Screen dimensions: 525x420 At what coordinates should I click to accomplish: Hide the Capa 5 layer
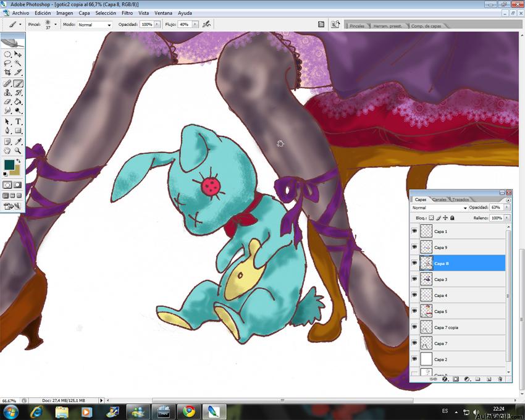coord(414,311)
